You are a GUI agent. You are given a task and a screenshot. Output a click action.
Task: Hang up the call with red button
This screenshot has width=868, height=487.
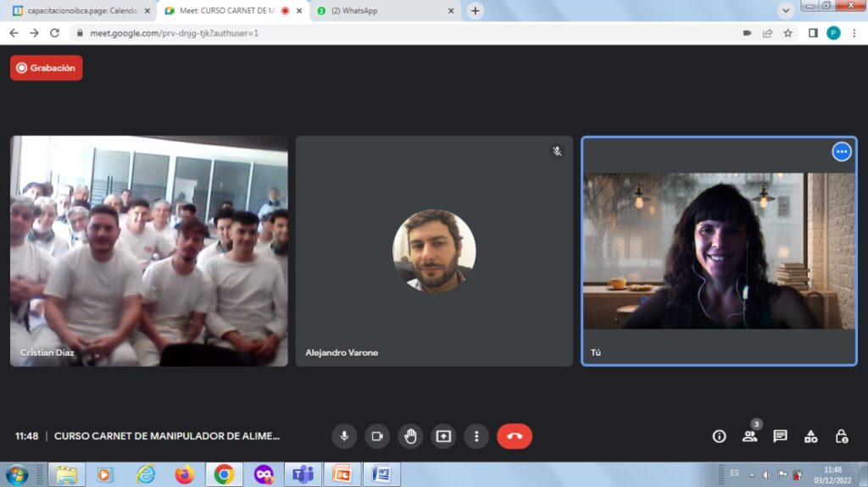[x=515, y=436]
